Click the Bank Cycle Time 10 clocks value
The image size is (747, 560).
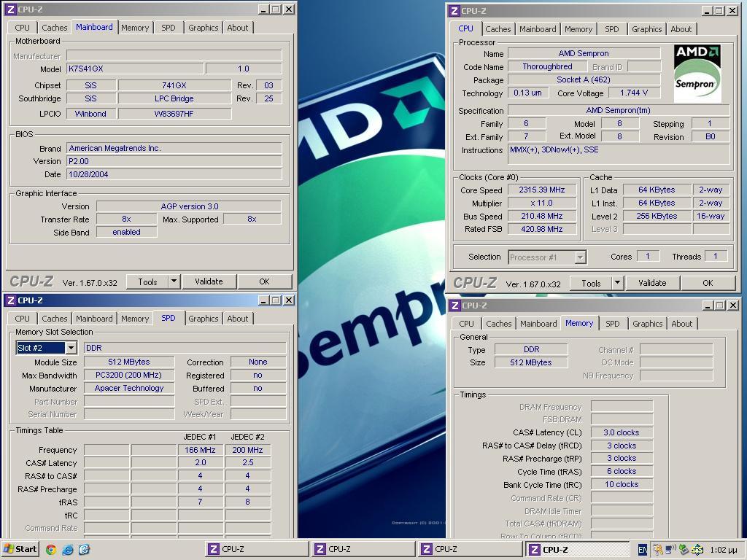[x=622, y=484]
